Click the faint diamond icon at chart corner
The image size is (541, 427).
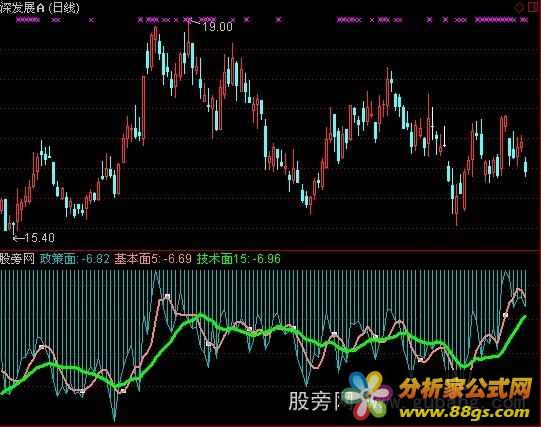point(518,7)
